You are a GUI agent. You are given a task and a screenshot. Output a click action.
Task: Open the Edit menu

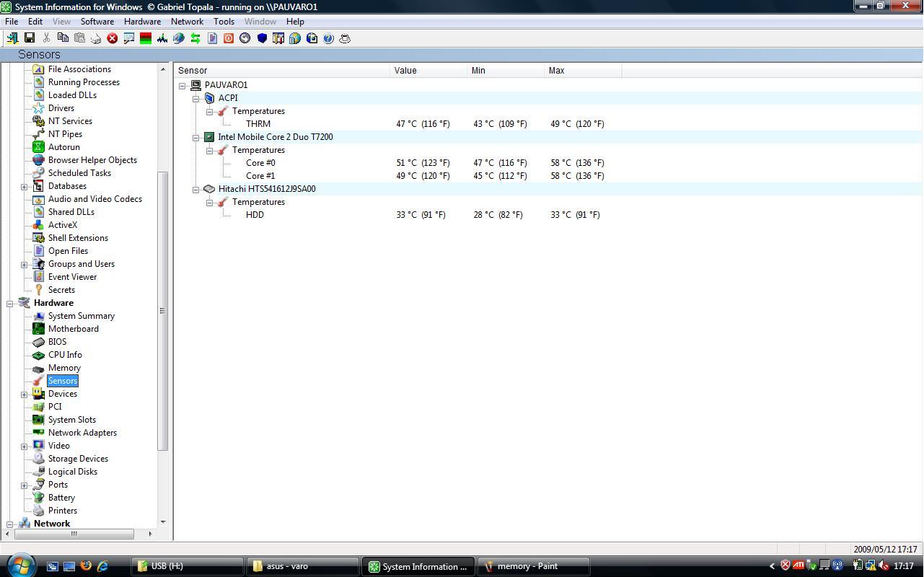pyautogui.click(x=35, y=22)
